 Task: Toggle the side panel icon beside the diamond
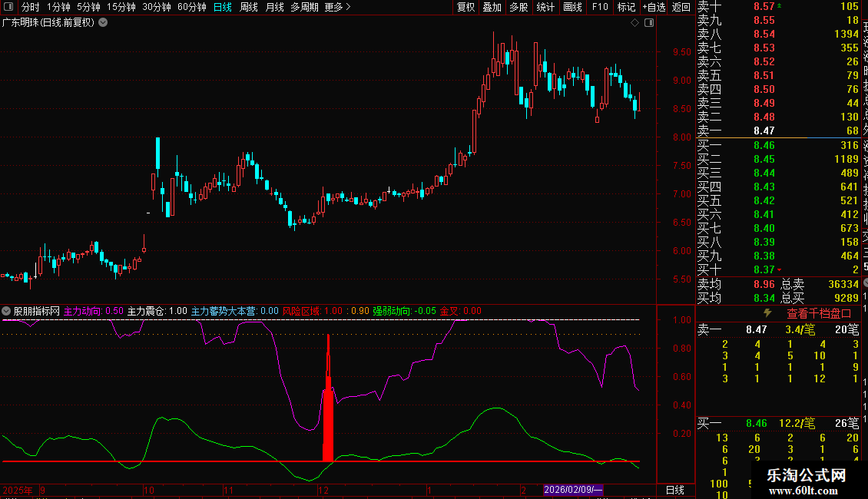click(x=649, y=23)
